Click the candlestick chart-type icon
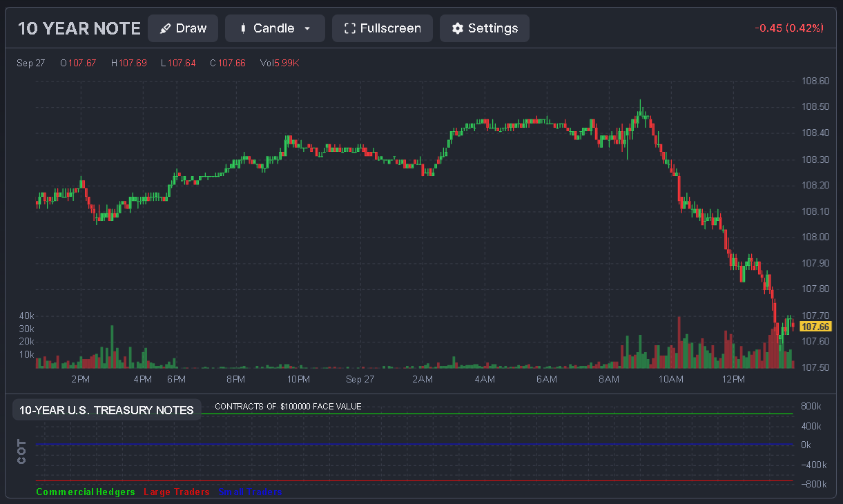843x504 pixels. coord(243,28)
